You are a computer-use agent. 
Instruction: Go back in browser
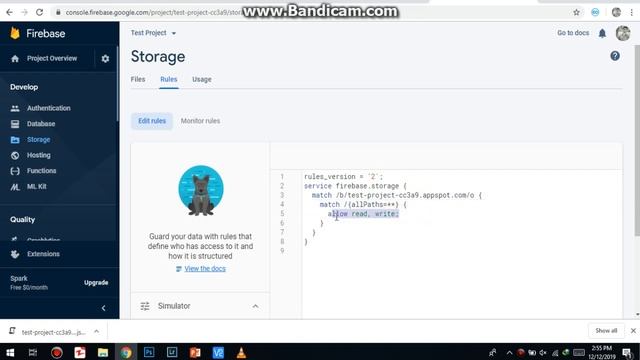pyautogui.click(x=9, y=12)
